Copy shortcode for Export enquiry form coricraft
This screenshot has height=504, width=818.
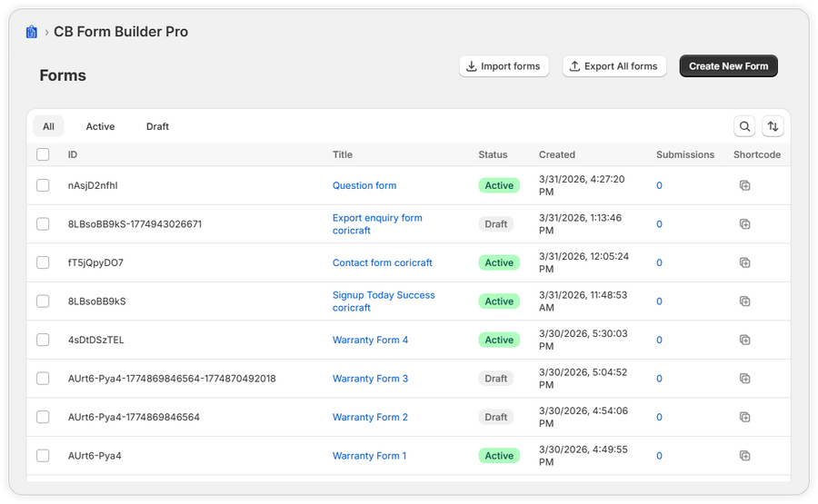[x=744, y=224]
